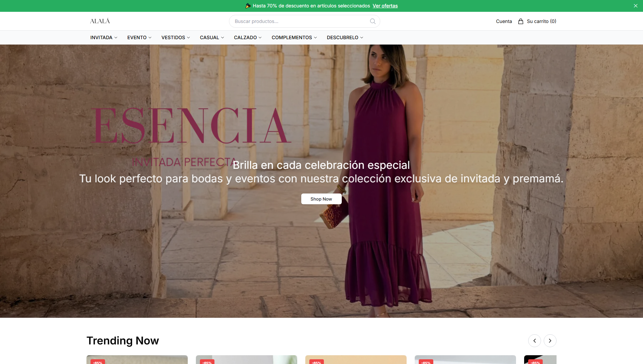Open the COMPLEMENTOS dropdown

coord(294,37)
